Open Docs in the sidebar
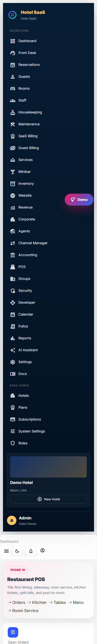The width and height of the screenshot is (97, 644). (x=48, y=374)
